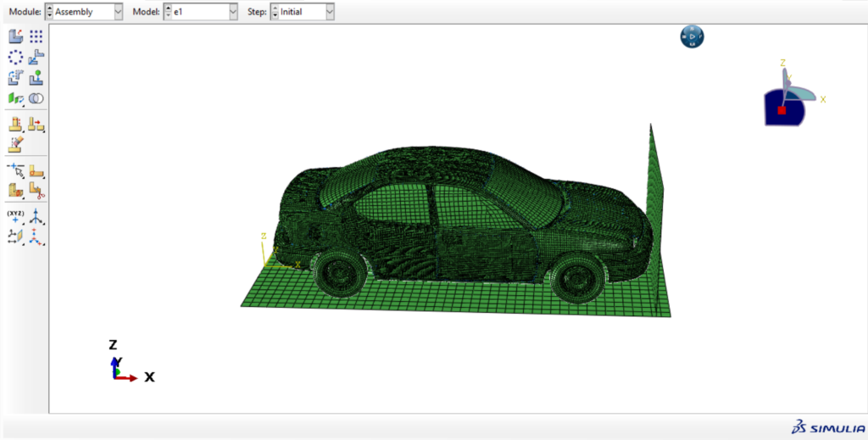Click the Create Datum Plane tool
The image size is (868, 440).
point(16,237)
